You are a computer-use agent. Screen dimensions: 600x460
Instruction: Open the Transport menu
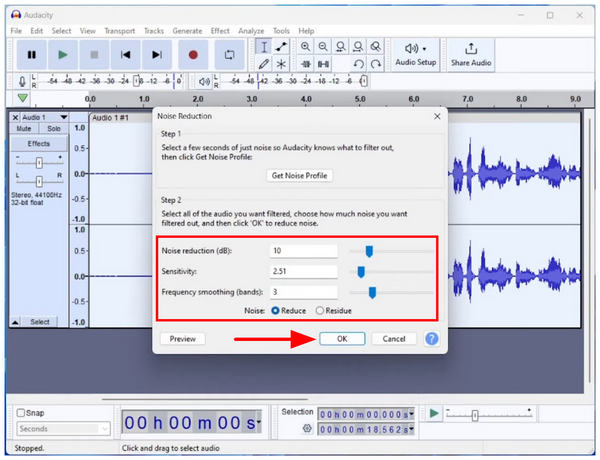(120, 31)
